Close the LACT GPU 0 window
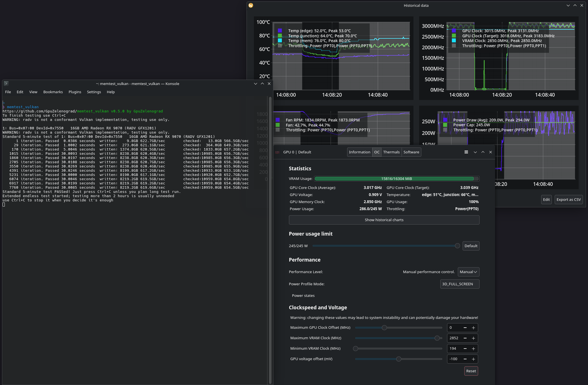588x385 pixels. 491,152
